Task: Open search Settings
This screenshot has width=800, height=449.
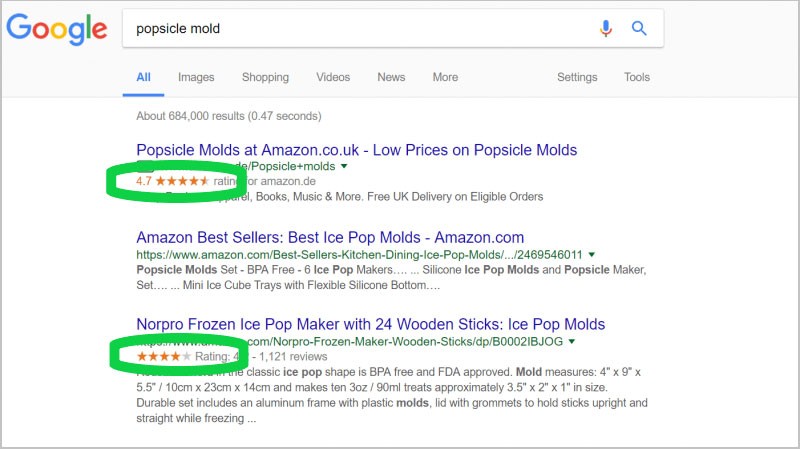Action: tap(577, 77)
